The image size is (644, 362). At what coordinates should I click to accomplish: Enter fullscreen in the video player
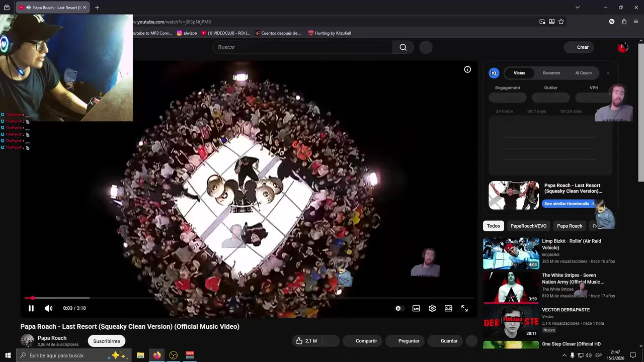click(464, 308)
